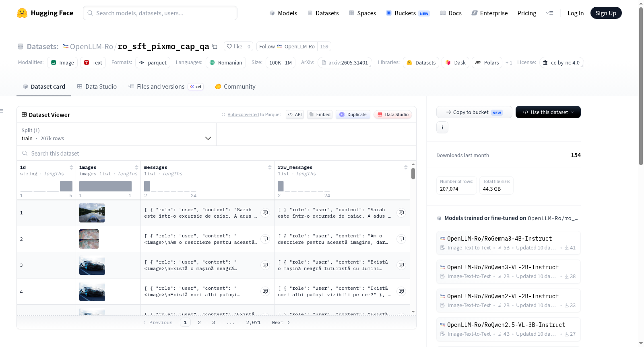The image size is (644, 347).
Task: Select the 100K - 1M size tag
Action: pyautogui.click(x=281, y=62)
